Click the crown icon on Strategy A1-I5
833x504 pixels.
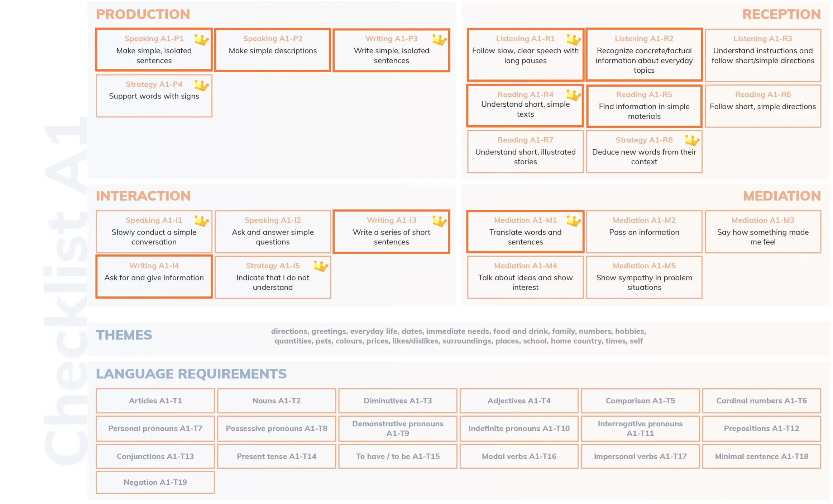pos(321,266)
